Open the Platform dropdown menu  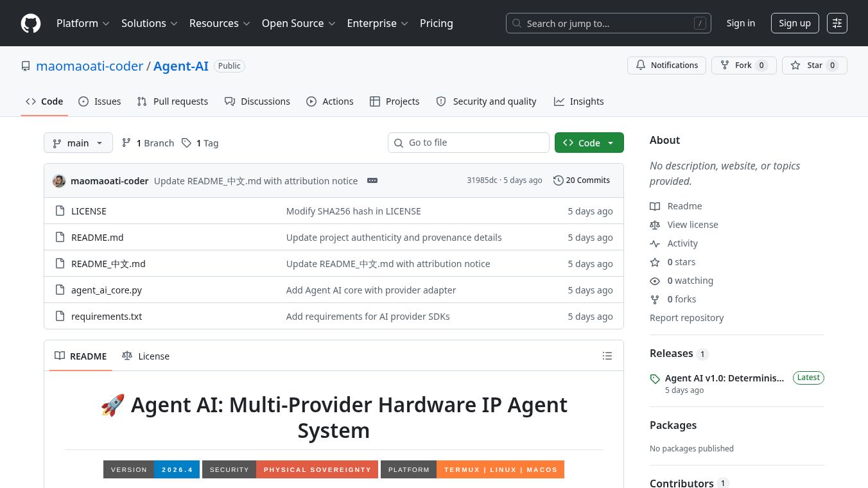pos(83,23)
